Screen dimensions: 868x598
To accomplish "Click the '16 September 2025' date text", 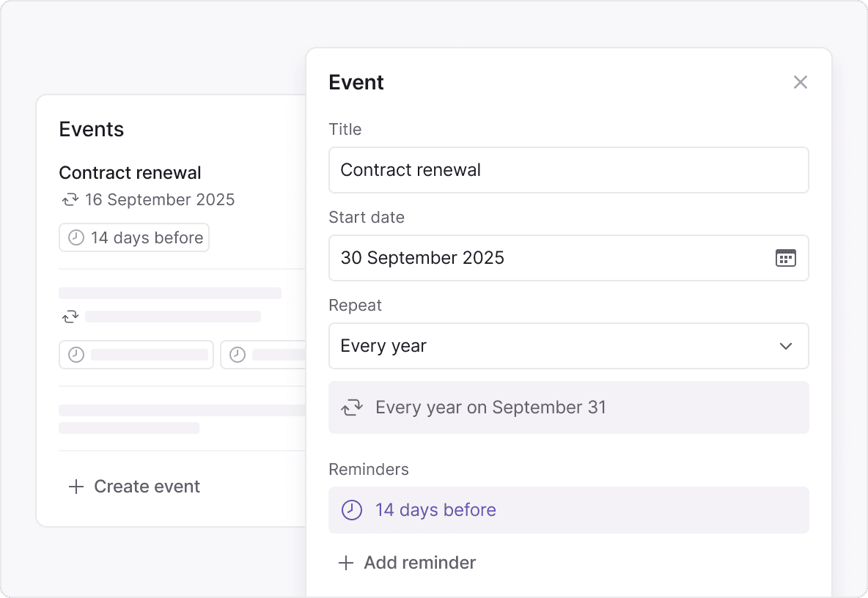I will click(x=160, y=199).
